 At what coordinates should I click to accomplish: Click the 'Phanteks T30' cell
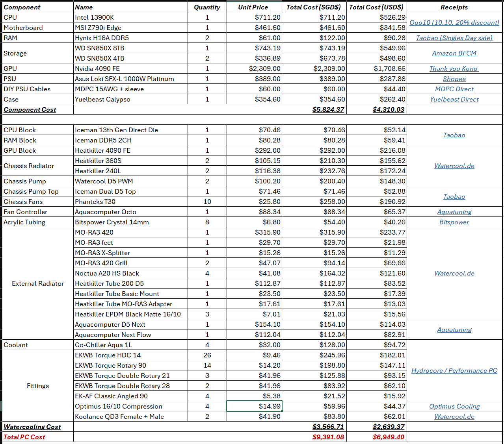click(x=130, y=202)
